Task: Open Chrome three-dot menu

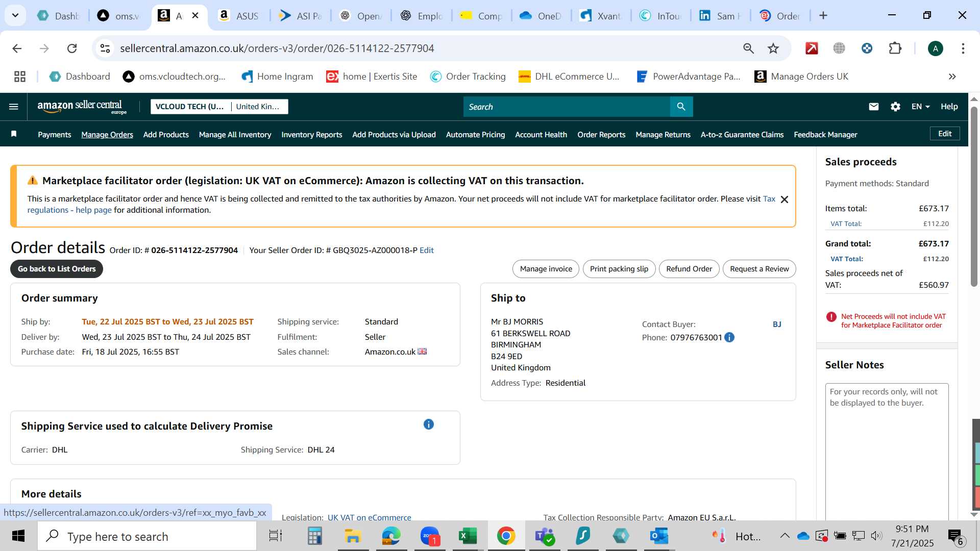Action: click(963, 48)
